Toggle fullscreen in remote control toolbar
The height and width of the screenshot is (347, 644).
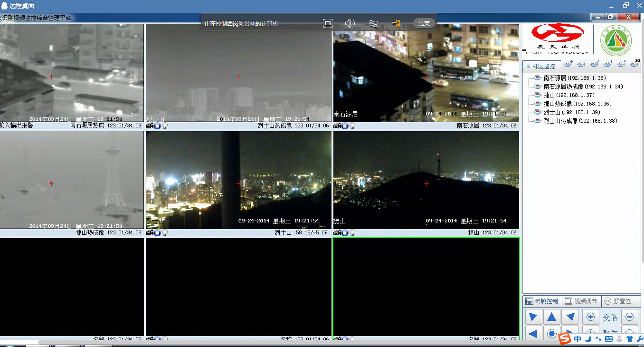(327, 23)
